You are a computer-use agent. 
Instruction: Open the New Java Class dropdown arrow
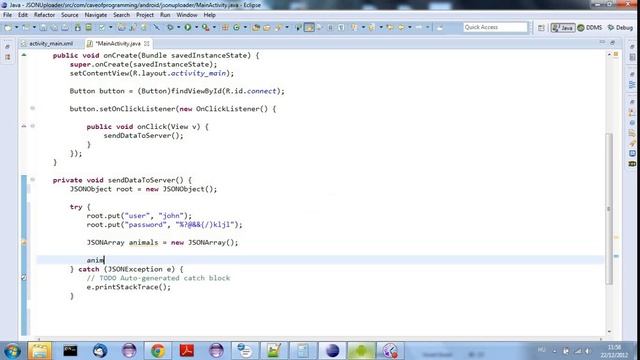pos(245,27)
